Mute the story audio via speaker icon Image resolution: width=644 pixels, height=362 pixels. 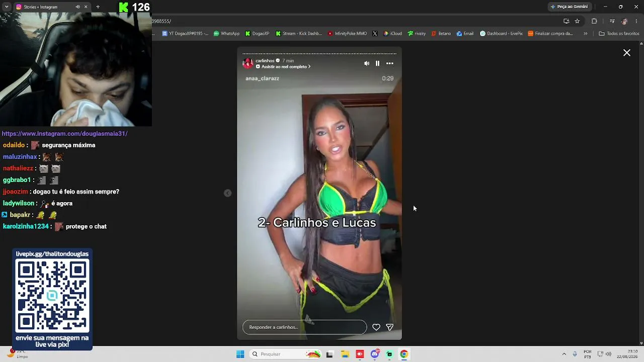coord(367,63)
